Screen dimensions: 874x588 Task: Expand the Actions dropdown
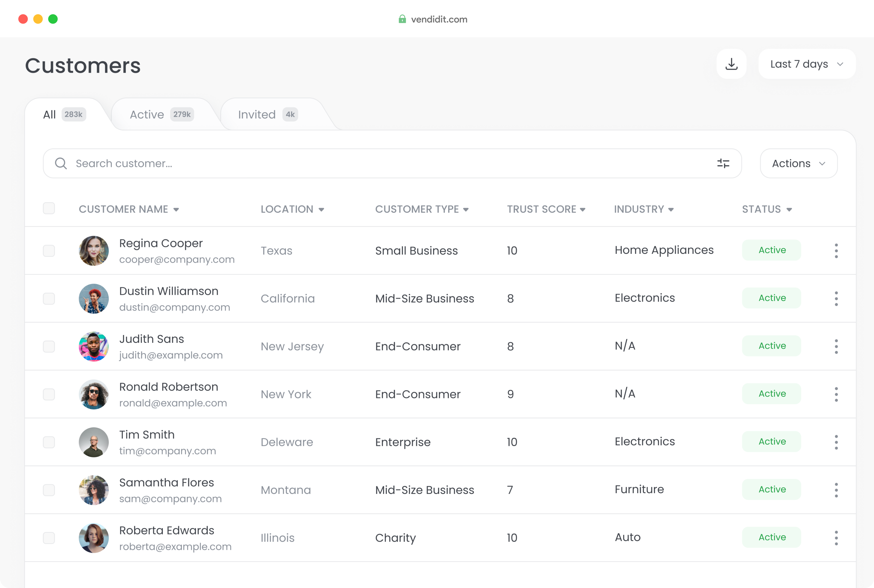798,163
